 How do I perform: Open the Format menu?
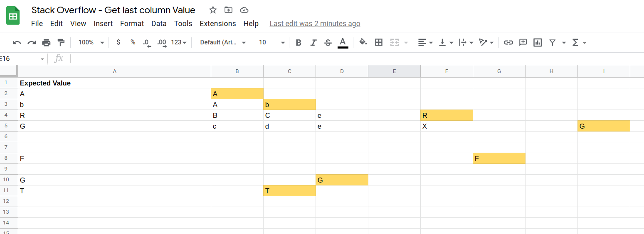[x=132, y=24]
